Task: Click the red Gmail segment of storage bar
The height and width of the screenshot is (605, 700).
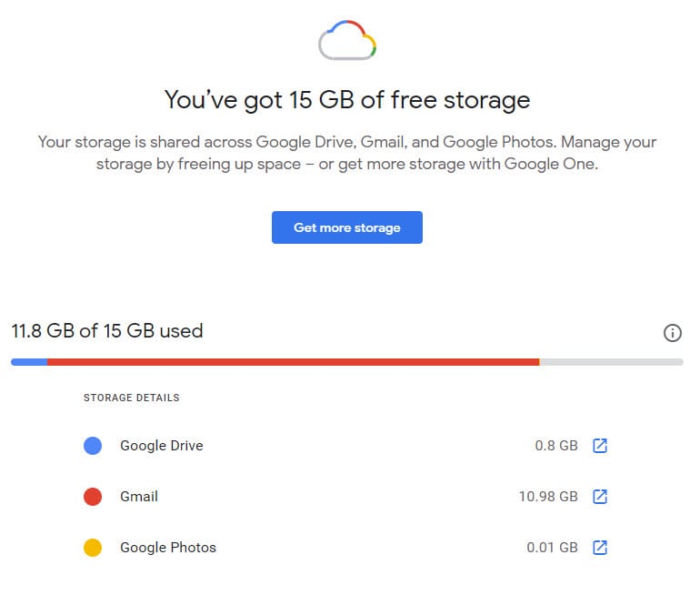Action: point(291,362)
